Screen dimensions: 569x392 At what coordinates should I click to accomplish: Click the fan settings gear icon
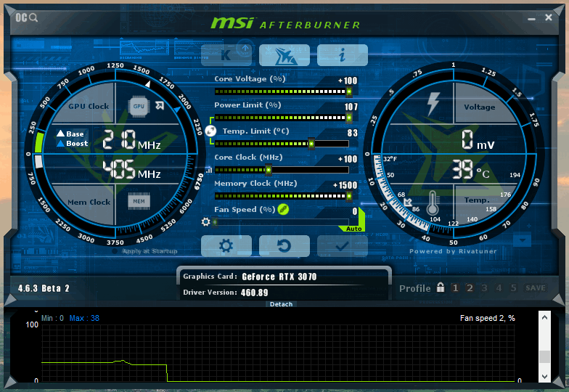point(206,222)
